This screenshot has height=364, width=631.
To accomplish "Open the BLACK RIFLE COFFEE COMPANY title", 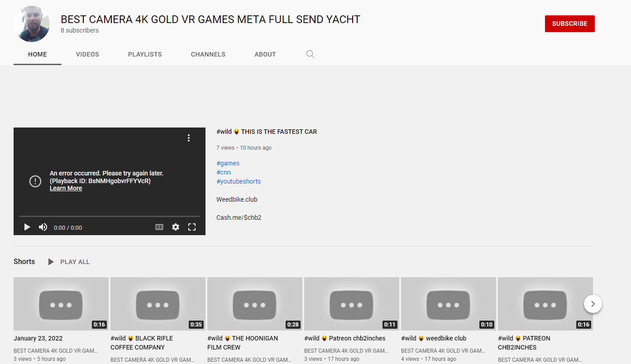I will 142,343.
